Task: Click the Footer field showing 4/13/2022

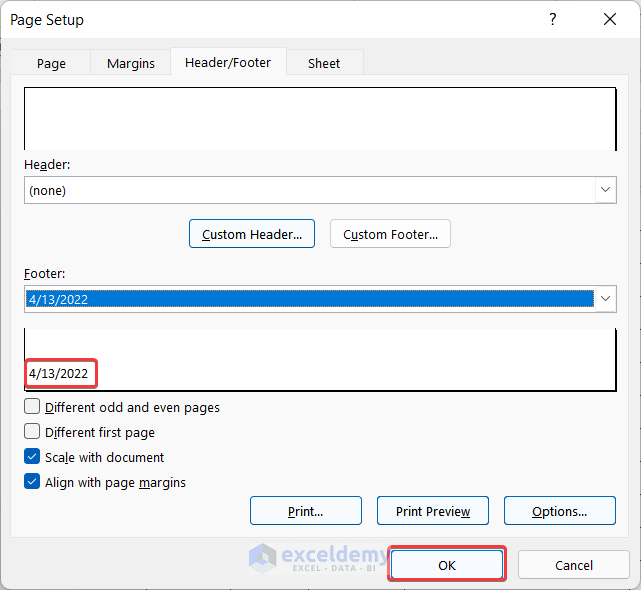Action: click(308, 298)
